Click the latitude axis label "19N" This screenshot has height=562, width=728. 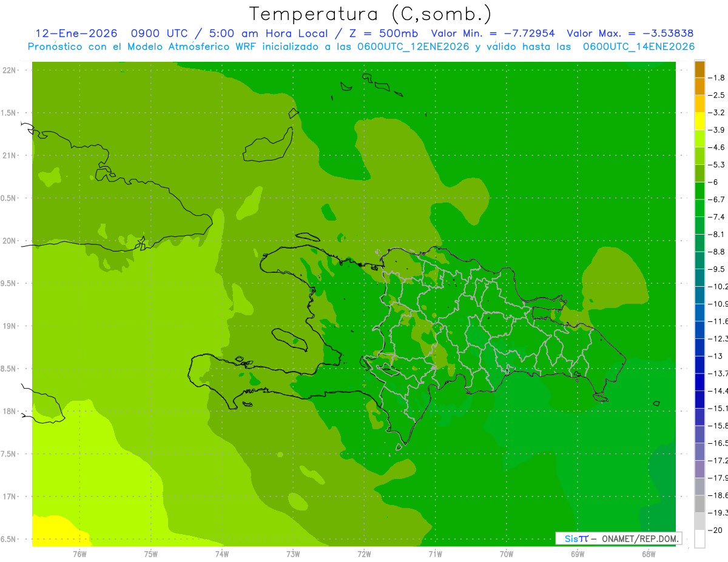(x=9, y=326)
